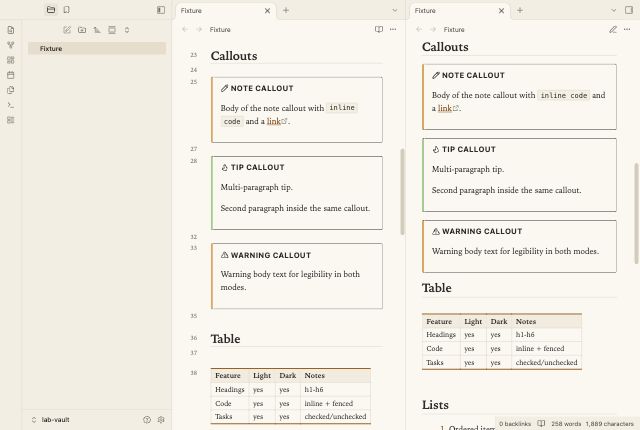640x430 pixels.
Task: Click the Warning Callout title in right pane
Action: tap(482, 231)
